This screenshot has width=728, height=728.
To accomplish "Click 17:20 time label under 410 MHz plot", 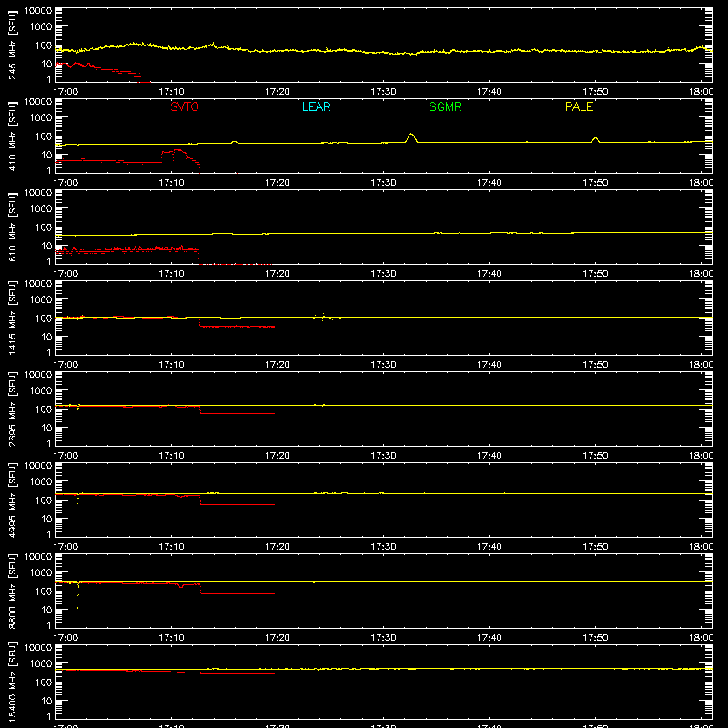I will coord(278,183).
